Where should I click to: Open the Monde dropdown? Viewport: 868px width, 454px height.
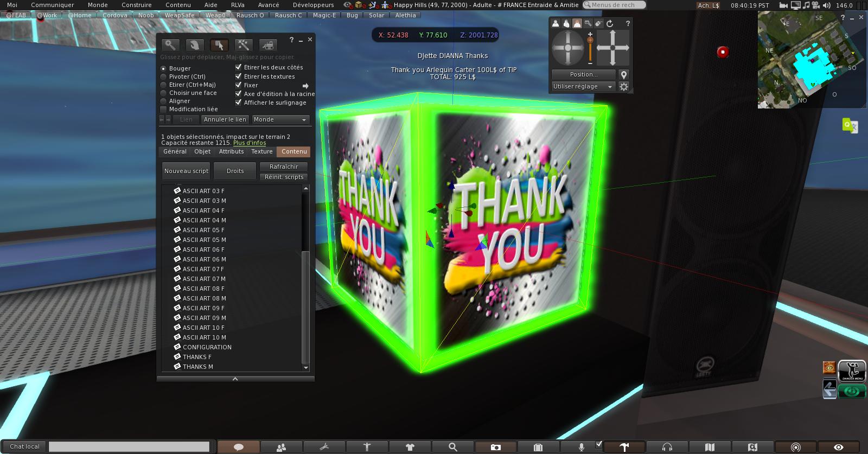[280, 119]
